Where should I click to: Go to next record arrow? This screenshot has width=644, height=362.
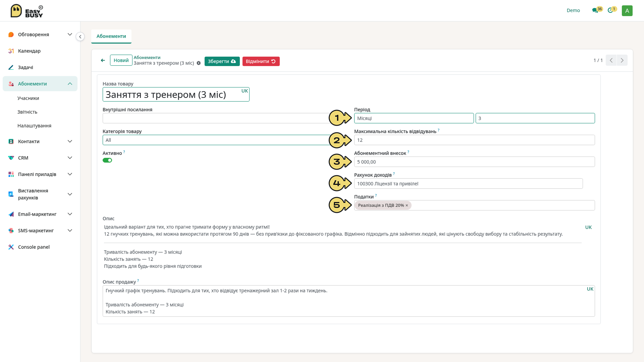pos(622,60)
